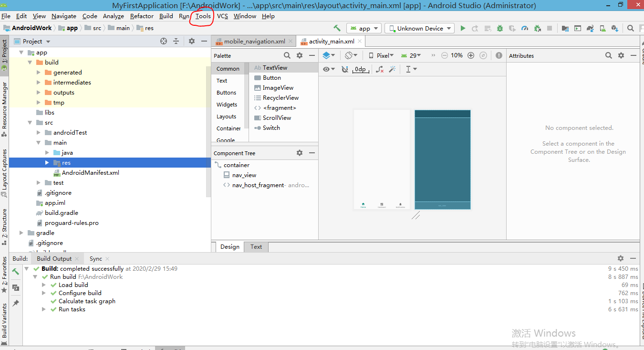Open Component Tree settings gear
Screen dimensions: 644x350
(300, 153)
